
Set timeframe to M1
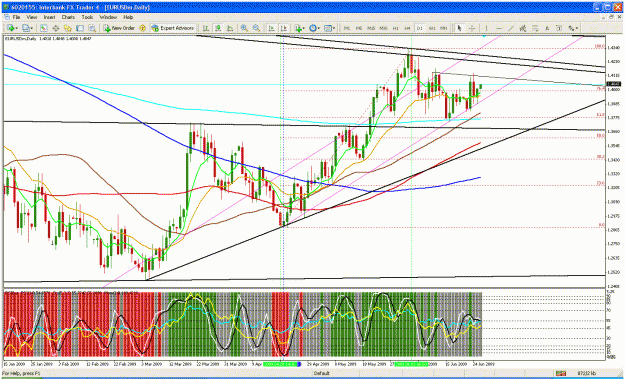347,28
